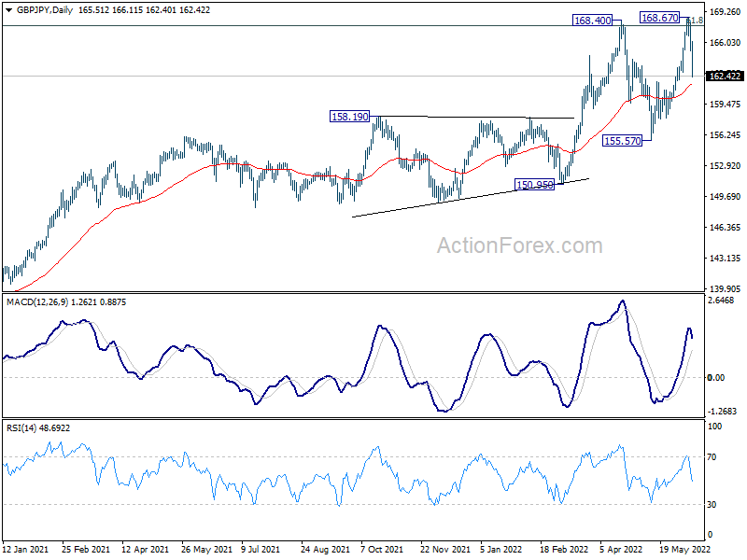Click the MACD(12,26,9) indicator title
Image resolution: width=747 pixels, height=560 pixels.
(x=37, y=301)
